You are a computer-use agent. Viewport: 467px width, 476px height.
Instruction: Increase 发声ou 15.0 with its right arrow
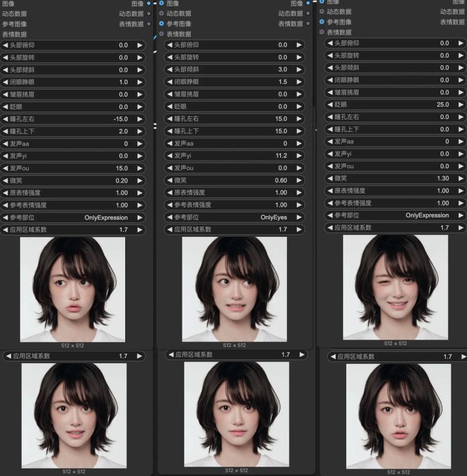[x=139, y=168]
